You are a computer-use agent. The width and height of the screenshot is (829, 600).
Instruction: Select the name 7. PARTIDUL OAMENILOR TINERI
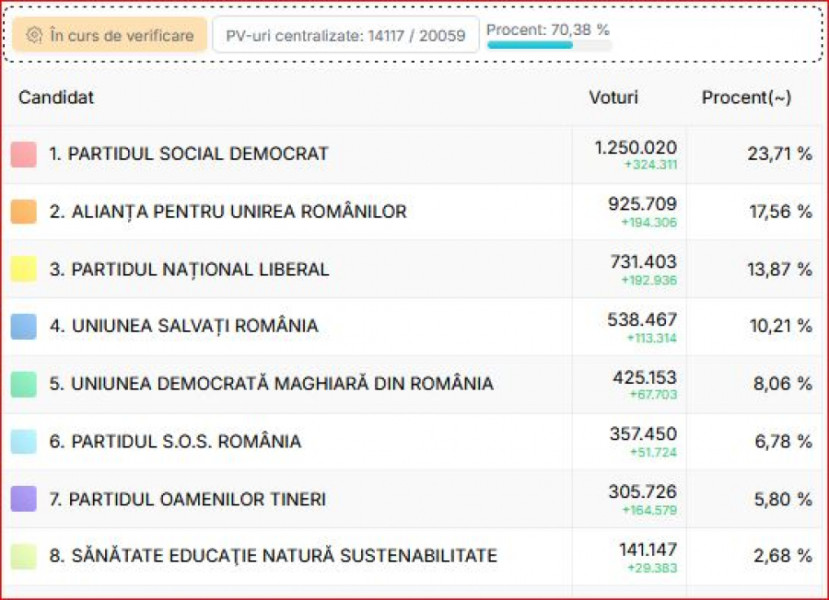point(187,499)
